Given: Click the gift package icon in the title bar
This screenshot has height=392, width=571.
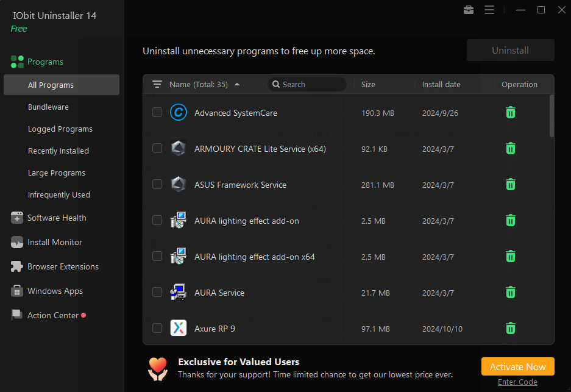Looking at the screenshot, I should [x=468, y=10].
